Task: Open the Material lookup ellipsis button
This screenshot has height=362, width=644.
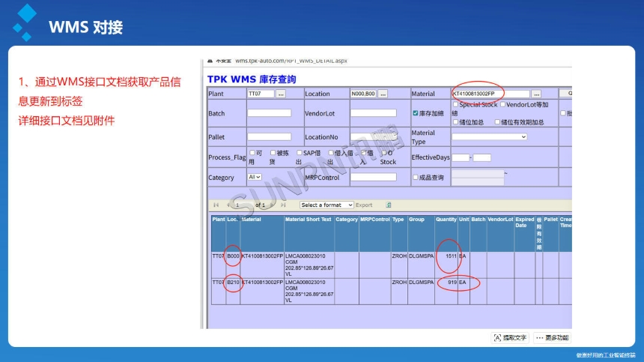Action: (536, 94)
